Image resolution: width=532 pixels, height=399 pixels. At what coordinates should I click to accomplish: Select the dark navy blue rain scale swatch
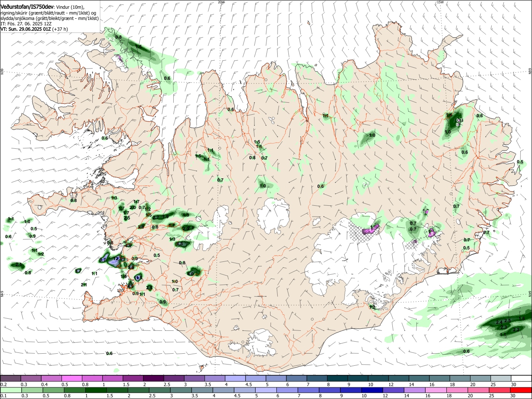372,390
